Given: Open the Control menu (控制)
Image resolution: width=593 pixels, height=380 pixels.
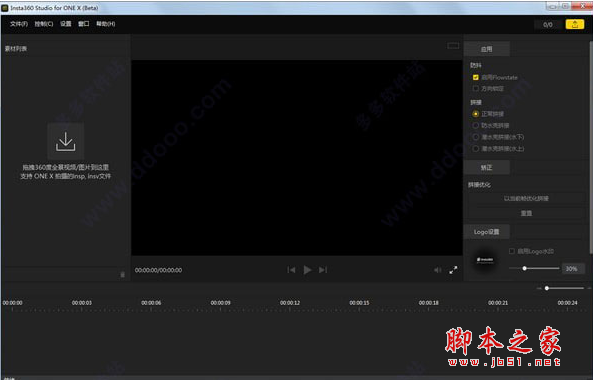Looking at the screenshot, I should click(x=44, y=24).
